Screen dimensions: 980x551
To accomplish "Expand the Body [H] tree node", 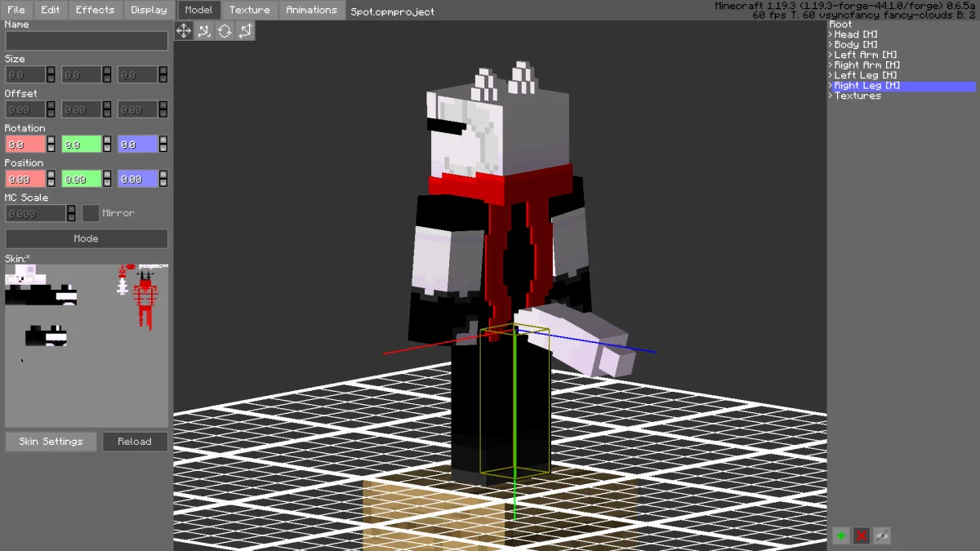I will pos(831,45).
